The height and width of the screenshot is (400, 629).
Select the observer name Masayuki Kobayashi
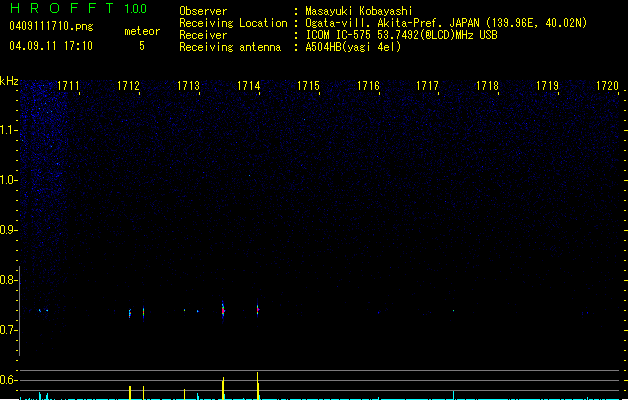click(x=359, y=11)
